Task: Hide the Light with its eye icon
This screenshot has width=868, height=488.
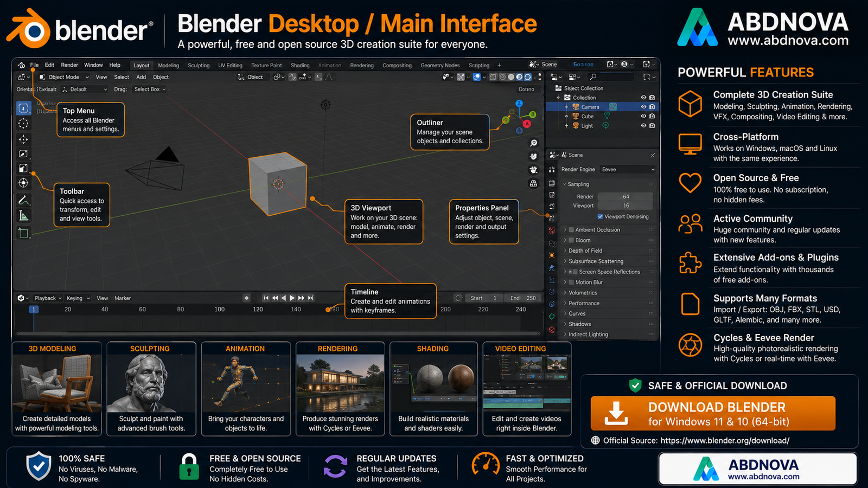Action: point(643,126)
